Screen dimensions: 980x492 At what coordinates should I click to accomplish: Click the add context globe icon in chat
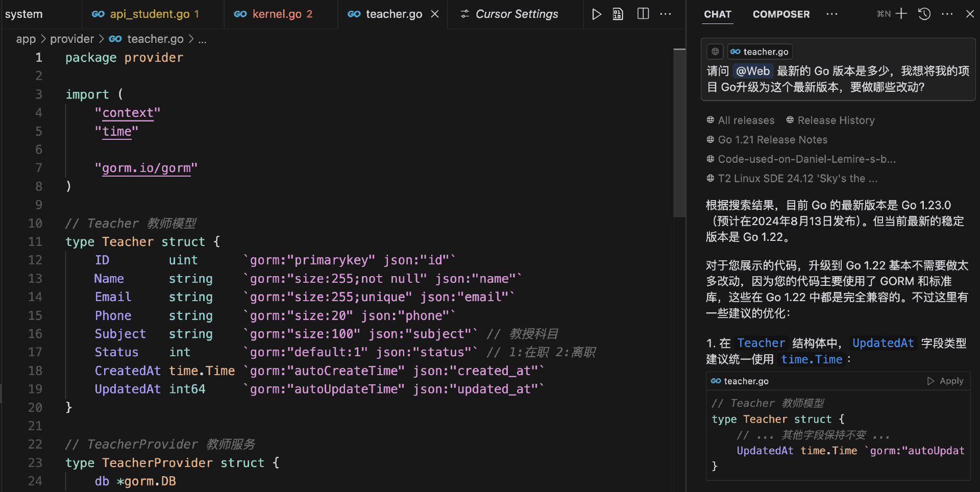click(x=715, y=52)
